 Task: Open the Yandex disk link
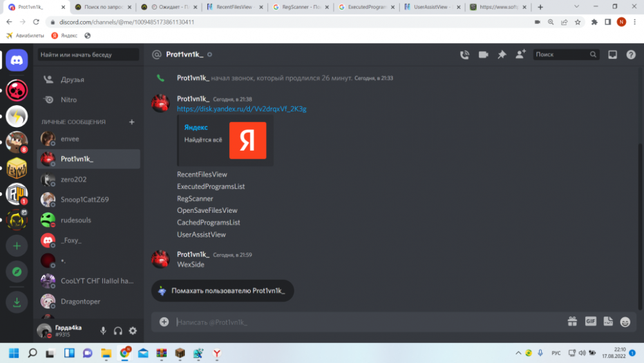241,109
